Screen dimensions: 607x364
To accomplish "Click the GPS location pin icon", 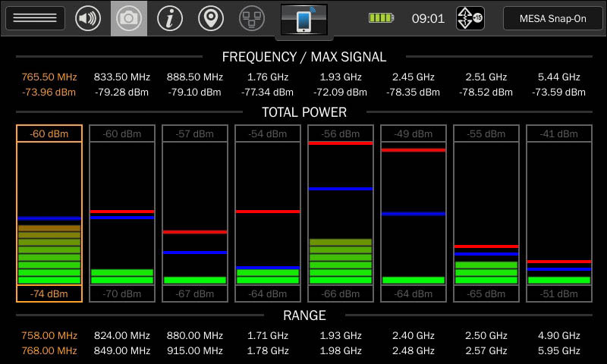I will (x=210, y=18).
